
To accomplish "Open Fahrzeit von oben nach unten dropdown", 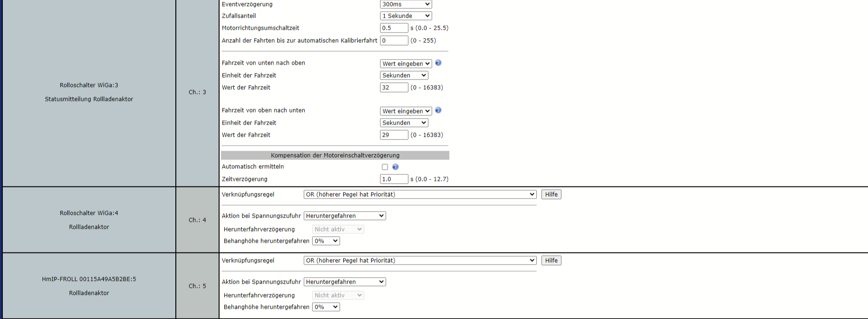I will pyautogui.click(x=406, y=111).
